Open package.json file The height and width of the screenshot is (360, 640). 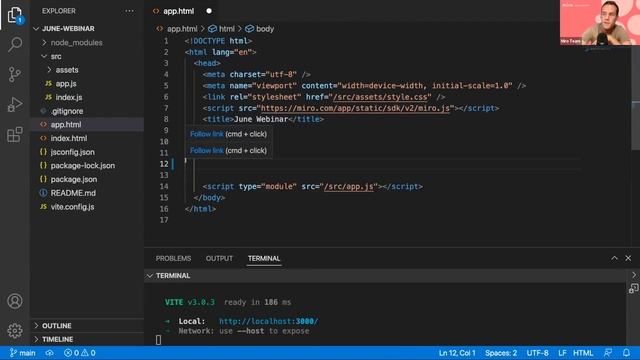coord(73,179)
